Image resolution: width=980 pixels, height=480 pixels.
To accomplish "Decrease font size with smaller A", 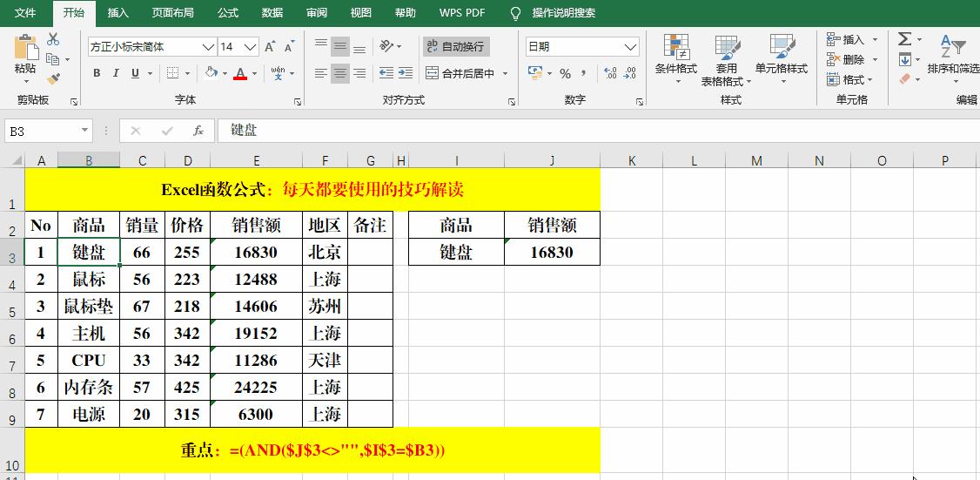I will [289, 47].
